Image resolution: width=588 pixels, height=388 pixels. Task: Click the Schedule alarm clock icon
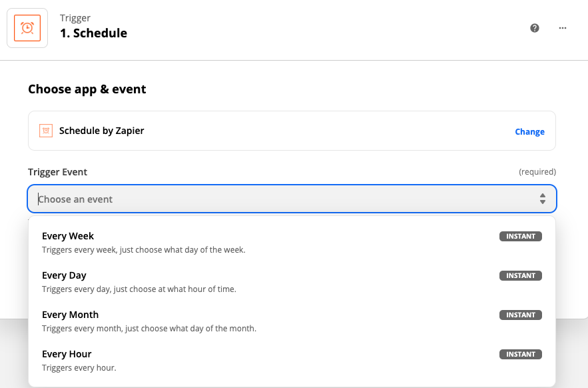coord(27,28)
